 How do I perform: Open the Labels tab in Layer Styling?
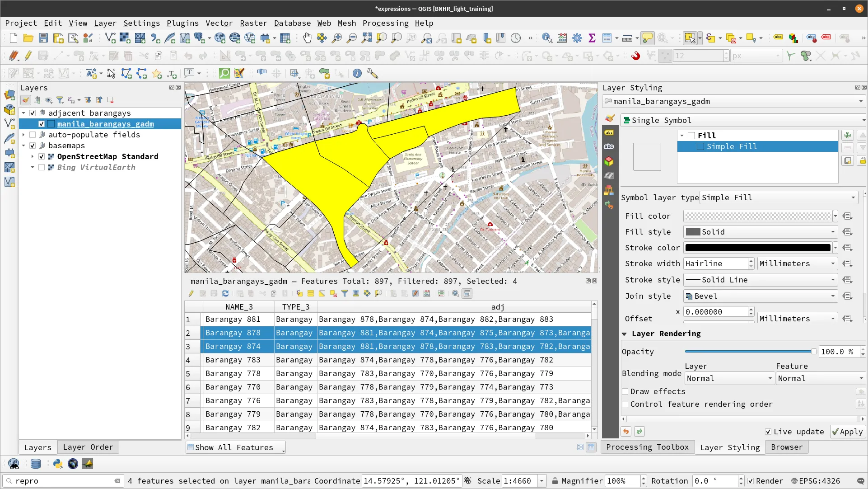point(609,132)
